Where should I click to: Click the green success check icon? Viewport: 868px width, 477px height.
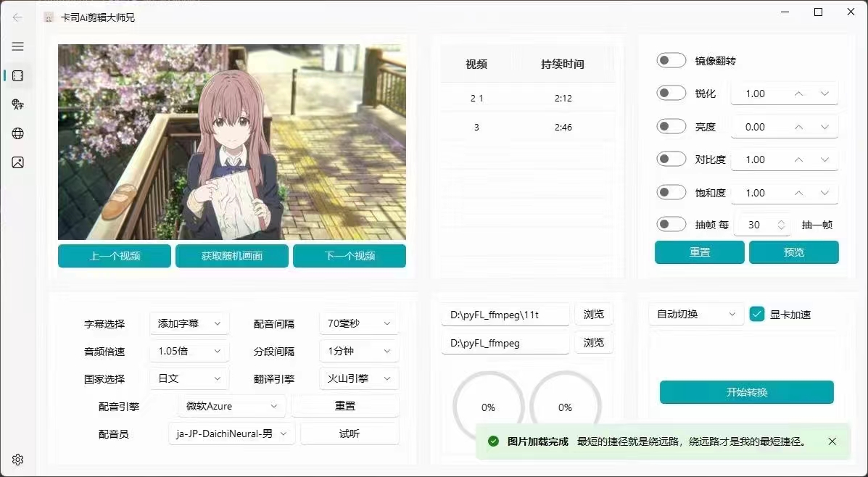pos(492,441)
